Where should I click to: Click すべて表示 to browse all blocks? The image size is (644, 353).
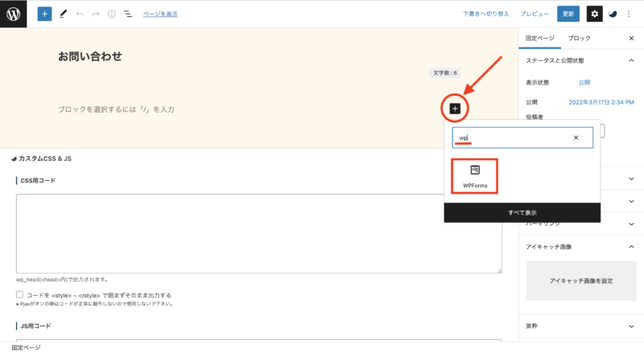click(x=522, y=212)
